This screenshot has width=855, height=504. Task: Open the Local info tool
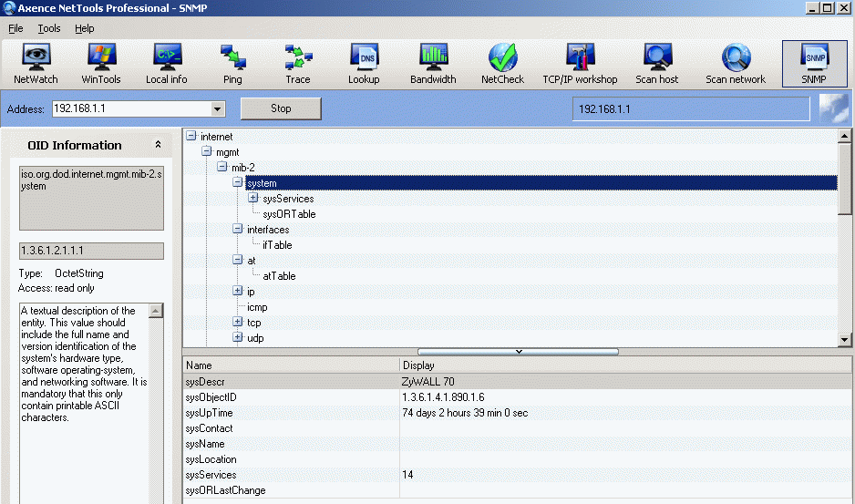167,64
